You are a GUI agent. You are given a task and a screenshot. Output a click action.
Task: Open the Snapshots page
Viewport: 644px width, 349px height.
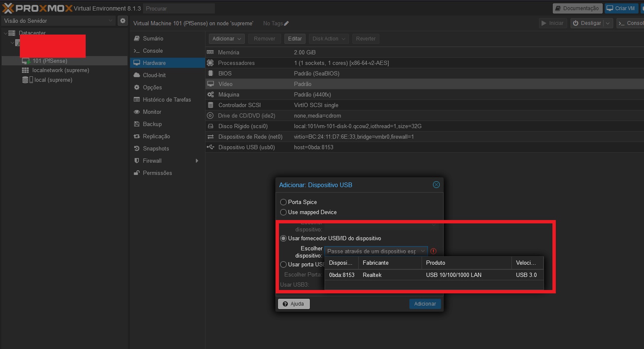[x=167, y=148]
